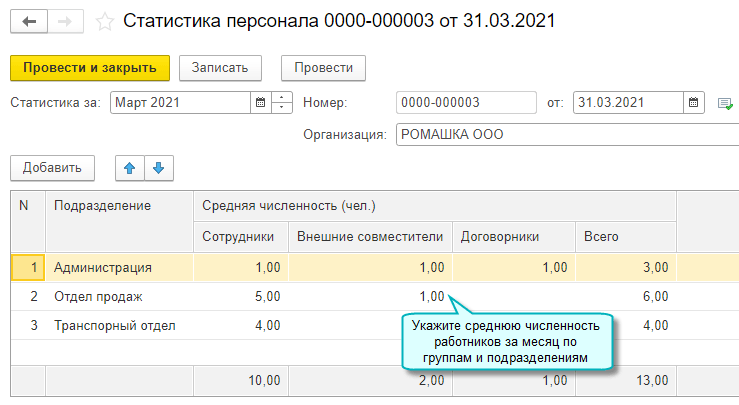Add document to favorites with star
Screen dimensions: 739x405
coord(103,20)
